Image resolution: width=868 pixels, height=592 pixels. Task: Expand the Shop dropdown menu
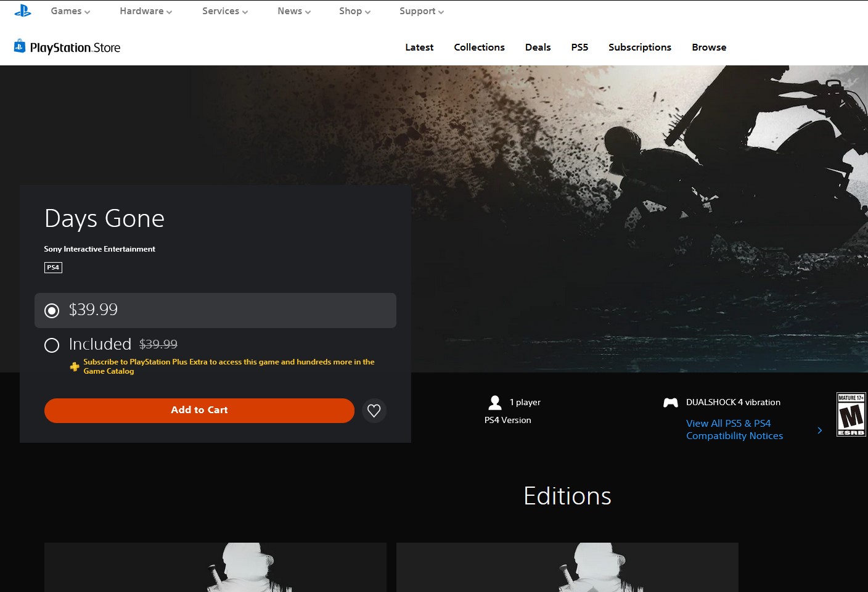point(354,11)
